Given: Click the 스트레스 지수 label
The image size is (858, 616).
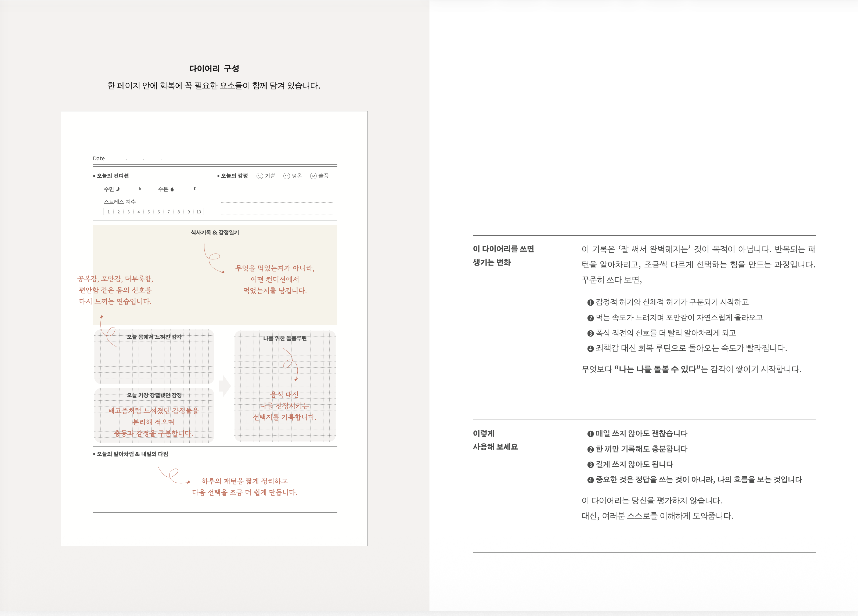Looking at the screenshot, I should [x=120, y=202].
